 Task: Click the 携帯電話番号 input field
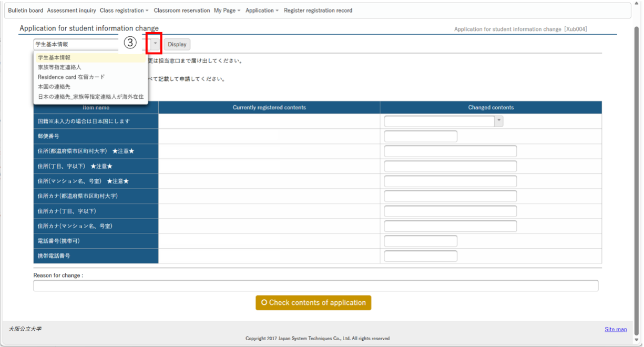pos(421,257)
